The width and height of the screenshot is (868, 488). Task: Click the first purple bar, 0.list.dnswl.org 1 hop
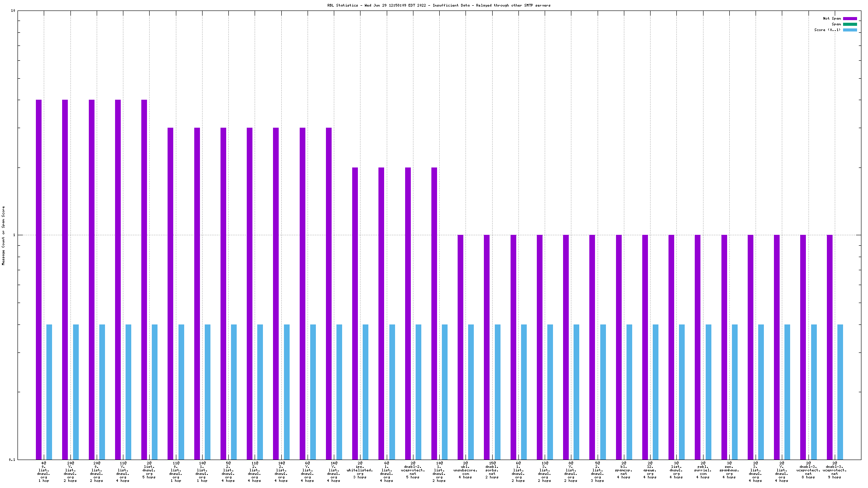[x=39, y=280]
